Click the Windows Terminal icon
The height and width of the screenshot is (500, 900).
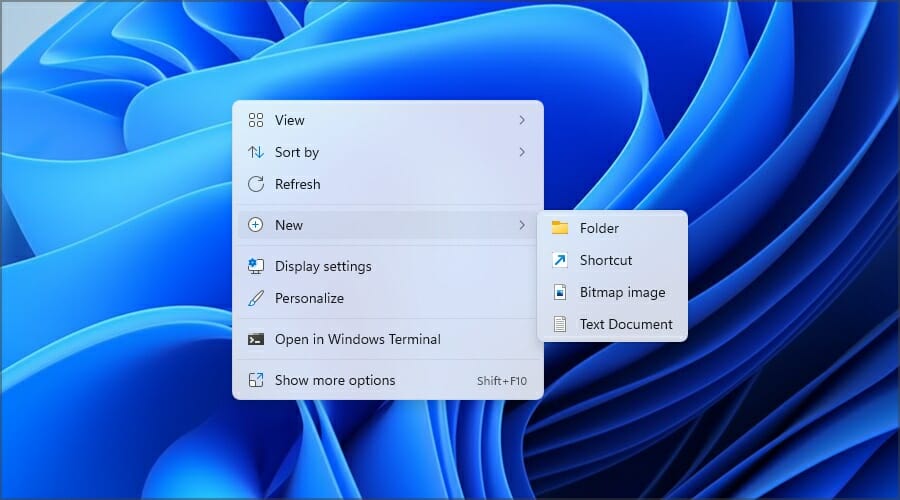coord(255,339)
